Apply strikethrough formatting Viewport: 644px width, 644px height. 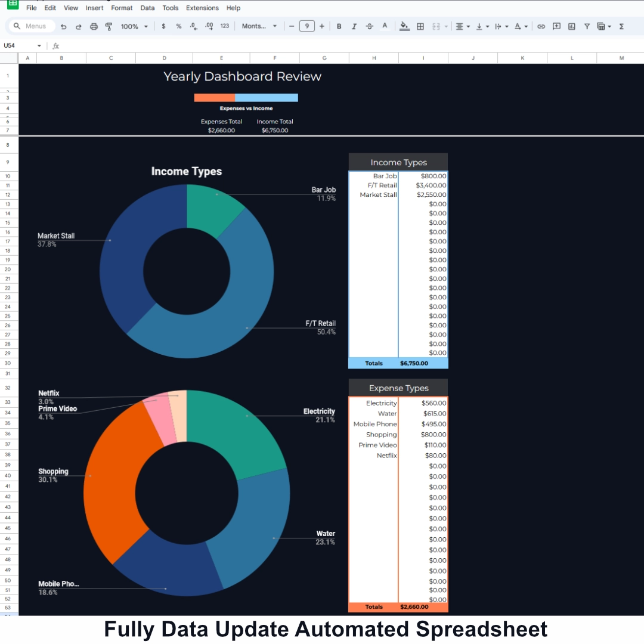(370, 26)
